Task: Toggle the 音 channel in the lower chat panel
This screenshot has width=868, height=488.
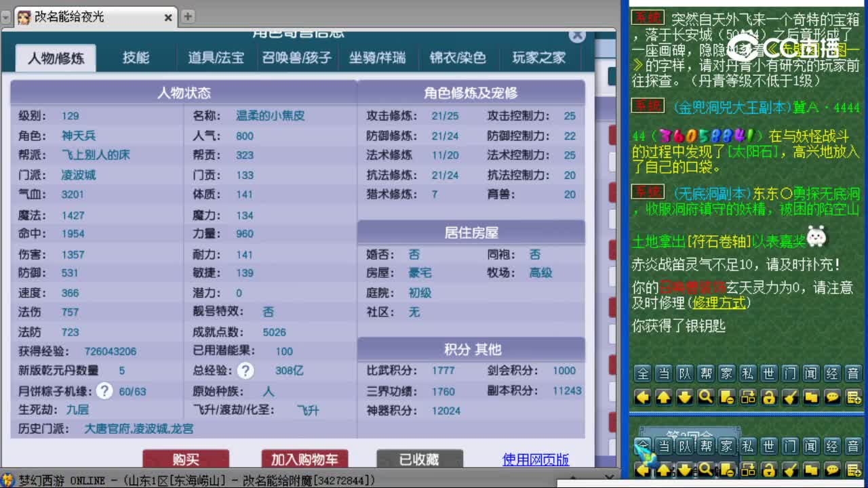Action: [853, 446]
